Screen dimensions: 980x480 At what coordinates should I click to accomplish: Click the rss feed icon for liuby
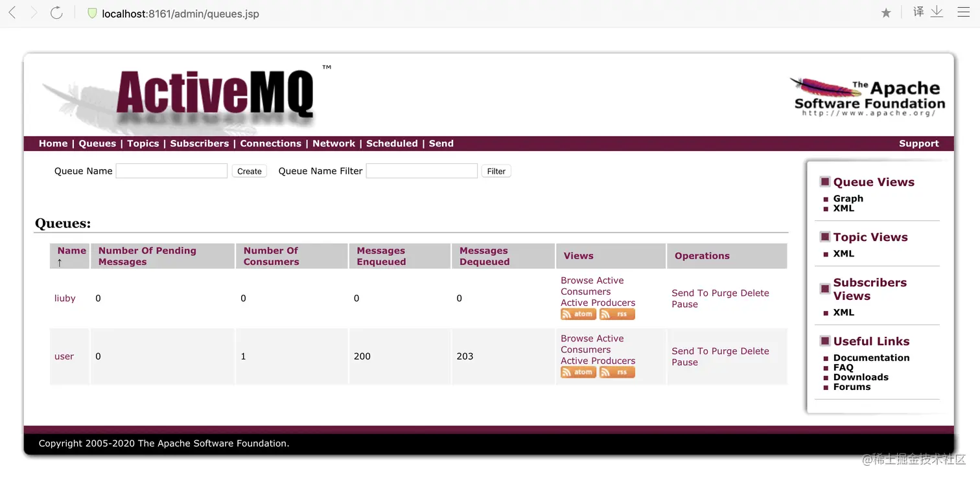[617, 314]
